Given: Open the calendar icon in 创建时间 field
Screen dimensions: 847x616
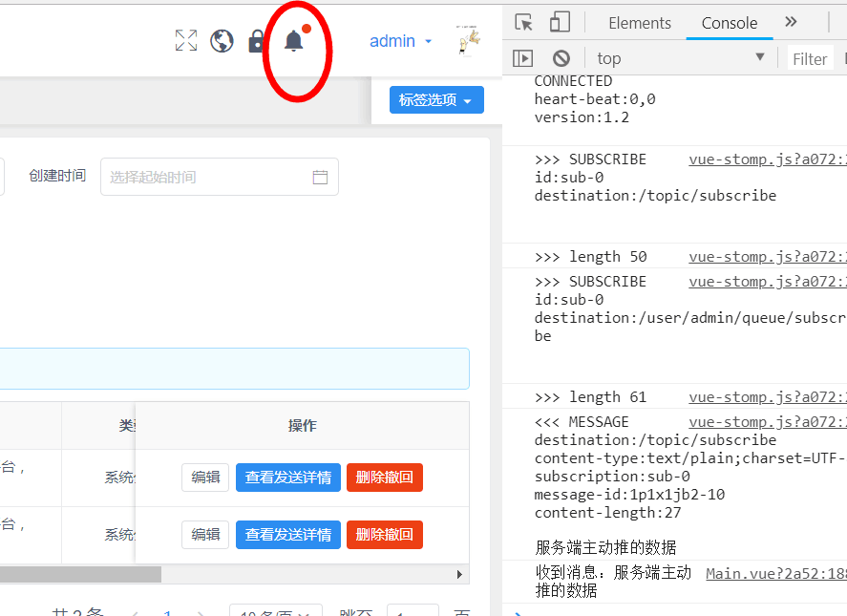Looking at the screenshot, I should (x=320, y=177).
